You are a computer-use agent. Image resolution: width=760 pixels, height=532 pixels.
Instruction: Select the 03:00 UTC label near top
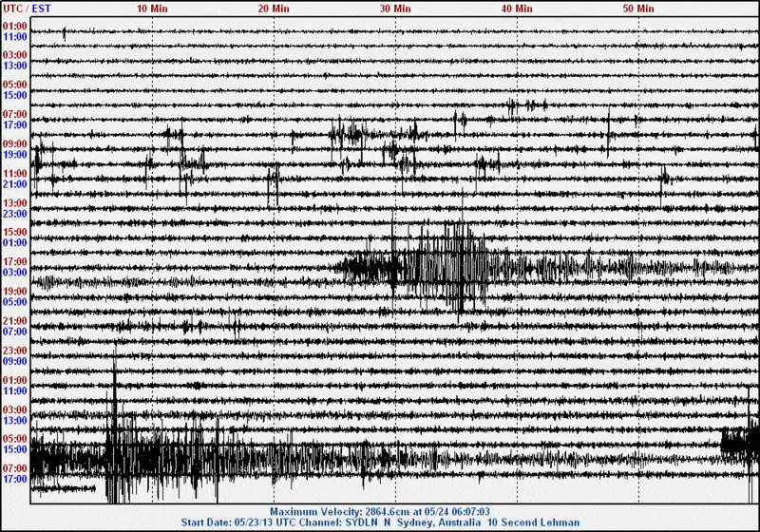click(x=14, y=55)
